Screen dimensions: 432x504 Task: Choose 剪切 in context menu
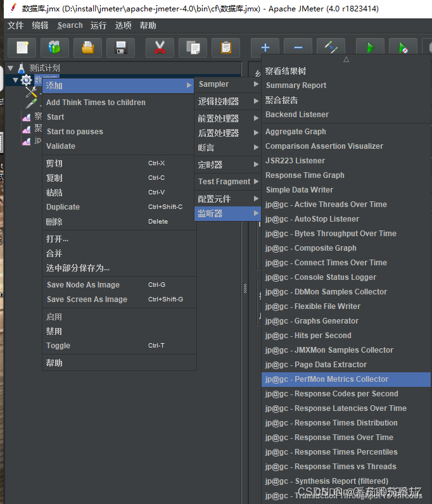click(x=119, y=163)
